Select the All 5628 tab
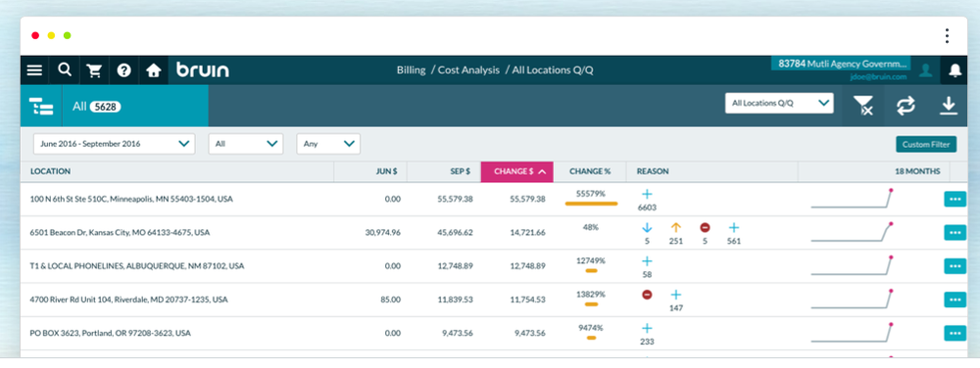 tap(135, 106)
